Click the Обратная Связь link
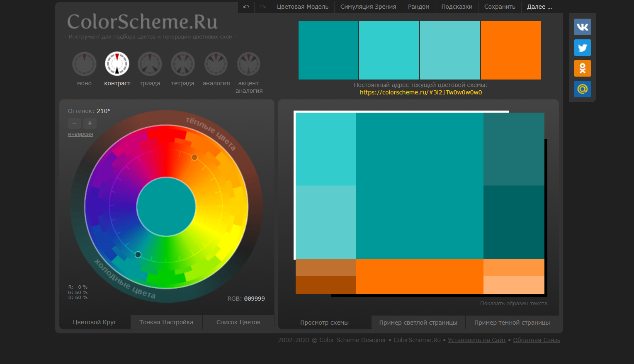 pos(537,340)
